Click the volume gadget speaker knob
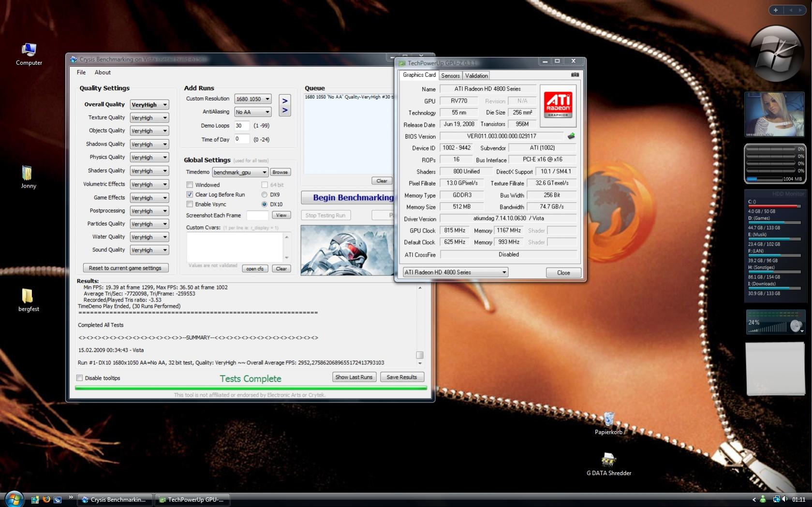 coord(795,326)
